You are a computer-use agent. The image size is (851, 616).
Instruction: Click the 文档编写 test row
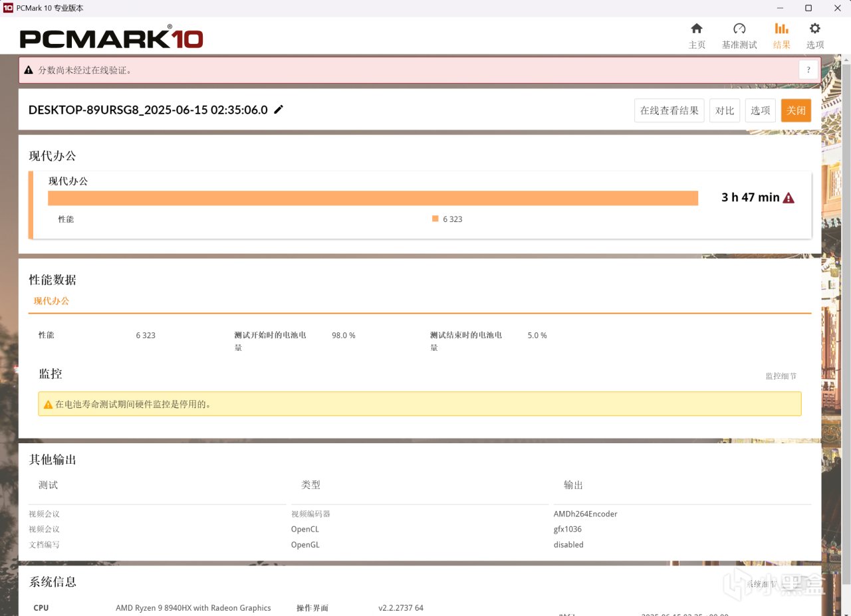tap(44, 544)
